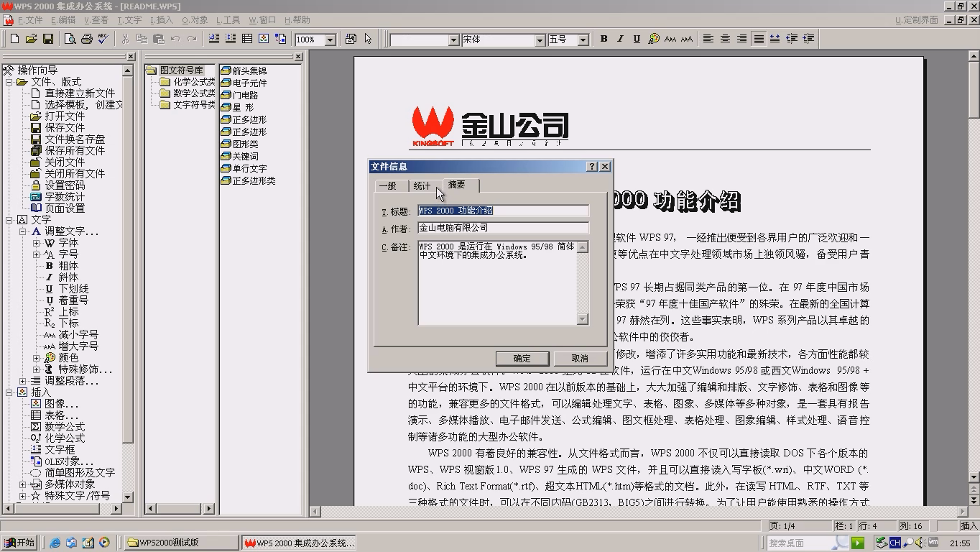The image size is (980, 552).
Task: Select 电子元件 in the symbol list
Action: click(249, 83)
